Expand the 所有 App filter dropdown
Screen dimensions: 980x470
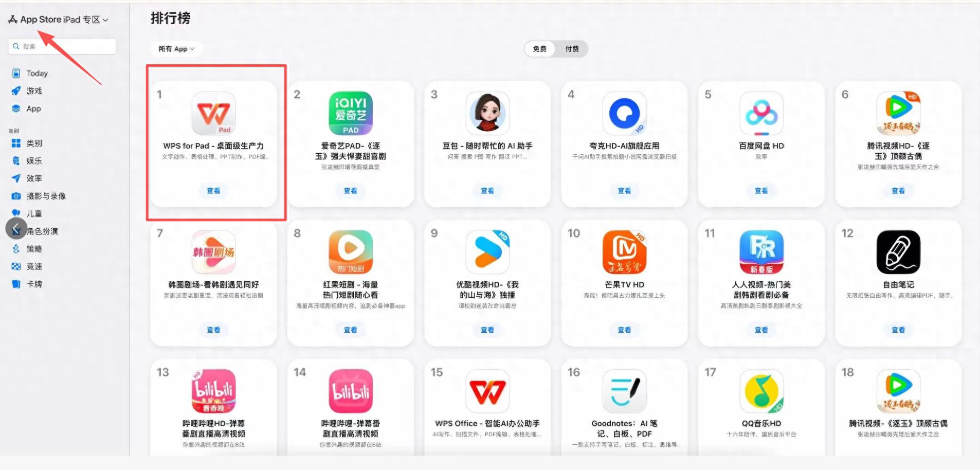pyautogui.click(x=176, y=49)
